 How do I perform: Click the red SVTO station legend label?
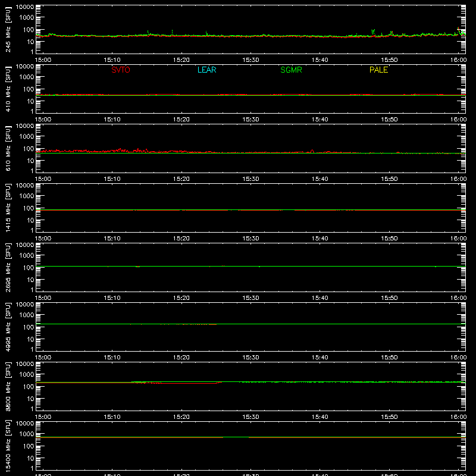coord(121,70)
